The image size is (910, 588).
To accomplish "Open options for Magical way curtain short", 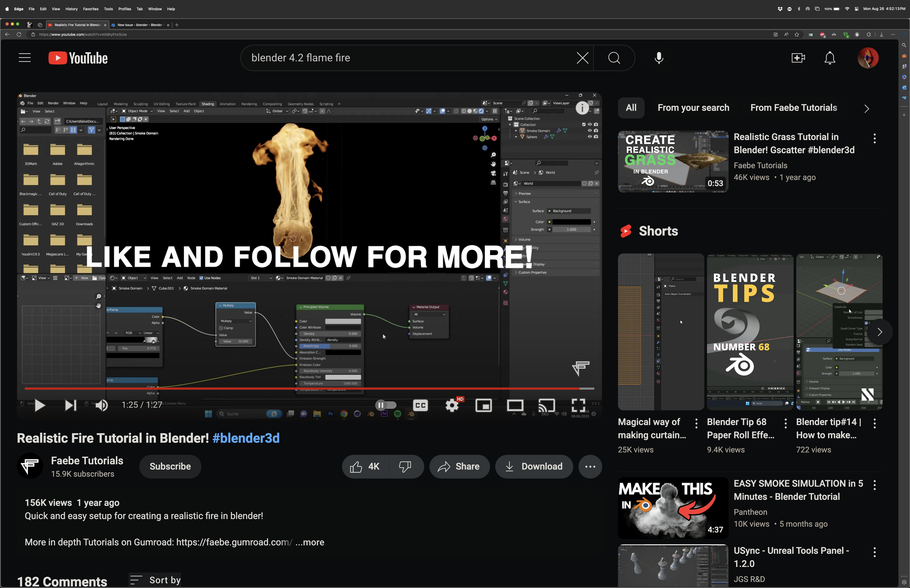I will [x=696, y=423].
